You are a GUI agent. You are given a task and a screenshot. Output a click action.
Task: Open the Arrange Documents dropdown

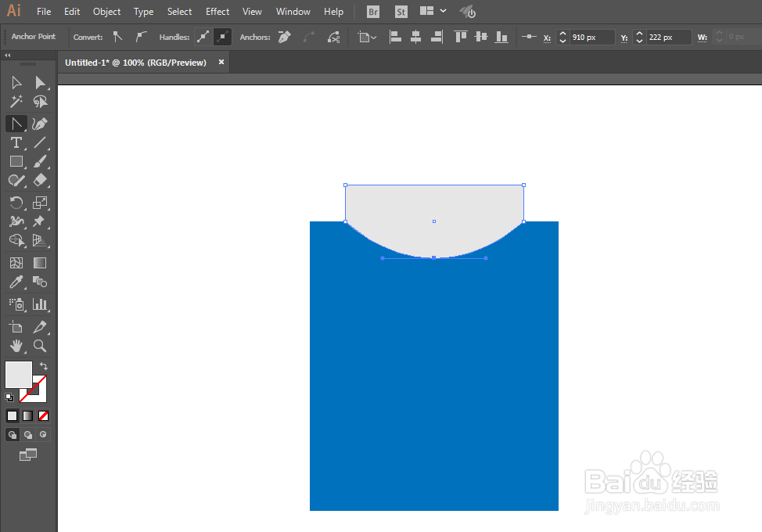click(433, 11)
